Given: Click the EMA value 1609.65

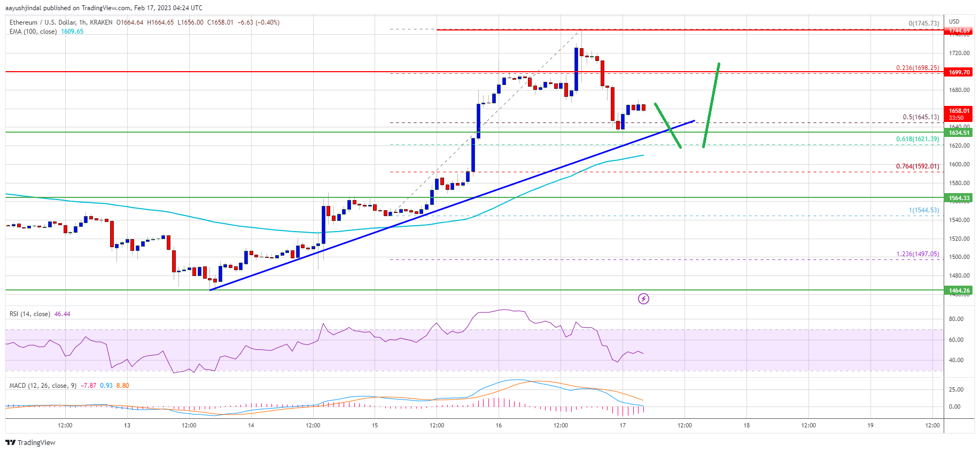Looking at the screenshot, I should 72,32.
